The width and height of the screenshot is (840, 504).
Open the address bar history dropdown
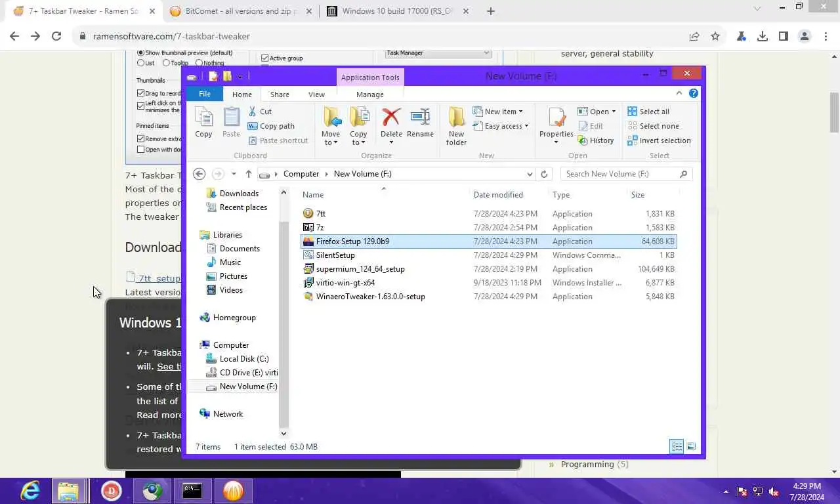530,174
